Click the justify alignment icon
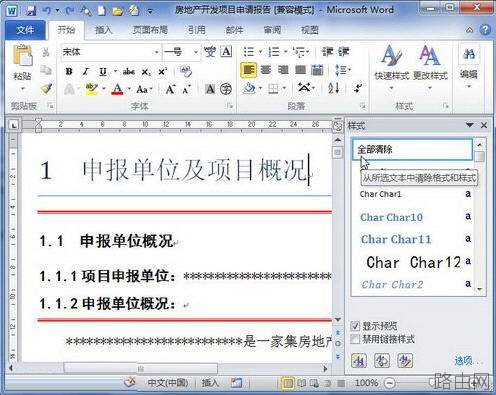496x395 pixels. 301,70
